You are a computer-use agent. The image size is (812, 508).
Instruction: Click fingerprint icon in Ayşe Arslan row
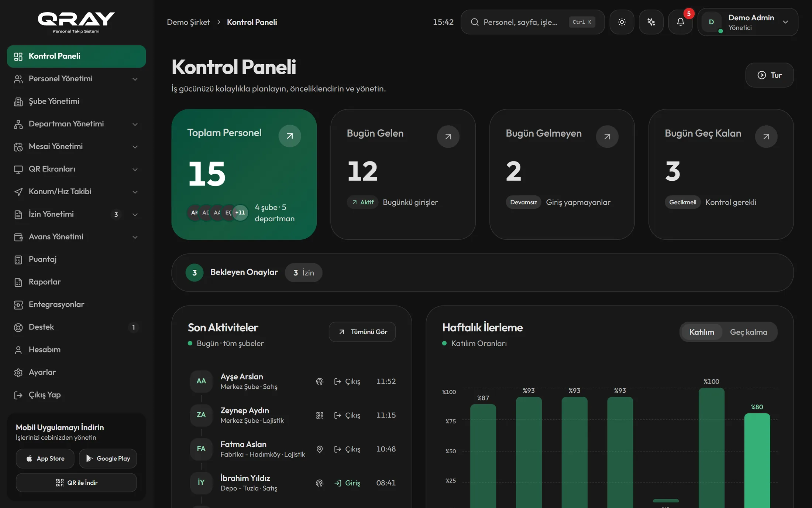[x=320, y=381]
